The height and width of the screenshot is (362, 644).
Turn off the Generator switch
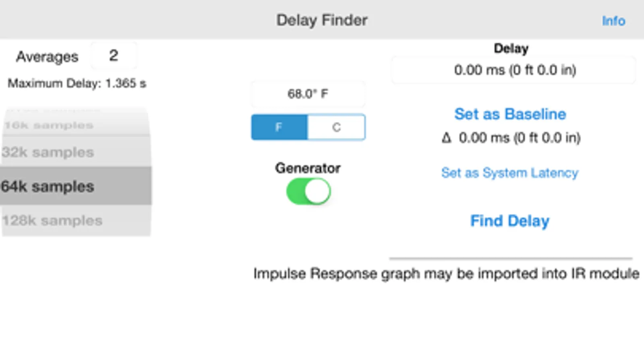click(309, 191)
